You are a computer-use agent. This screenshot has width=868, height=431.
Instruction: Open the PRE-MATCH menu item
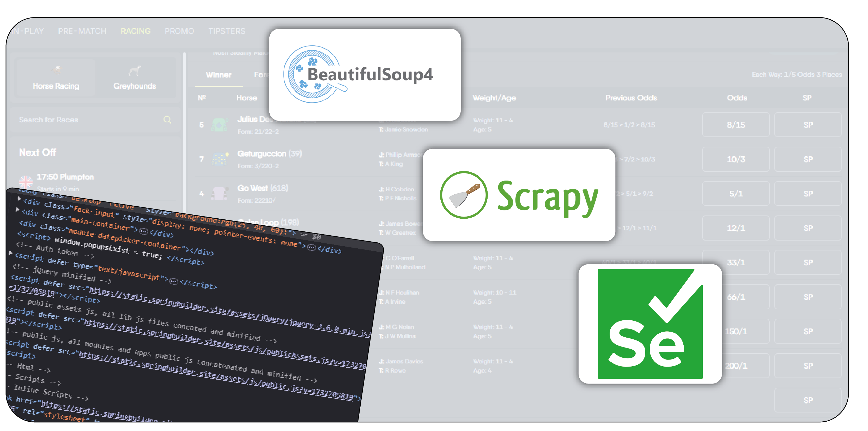82,31
